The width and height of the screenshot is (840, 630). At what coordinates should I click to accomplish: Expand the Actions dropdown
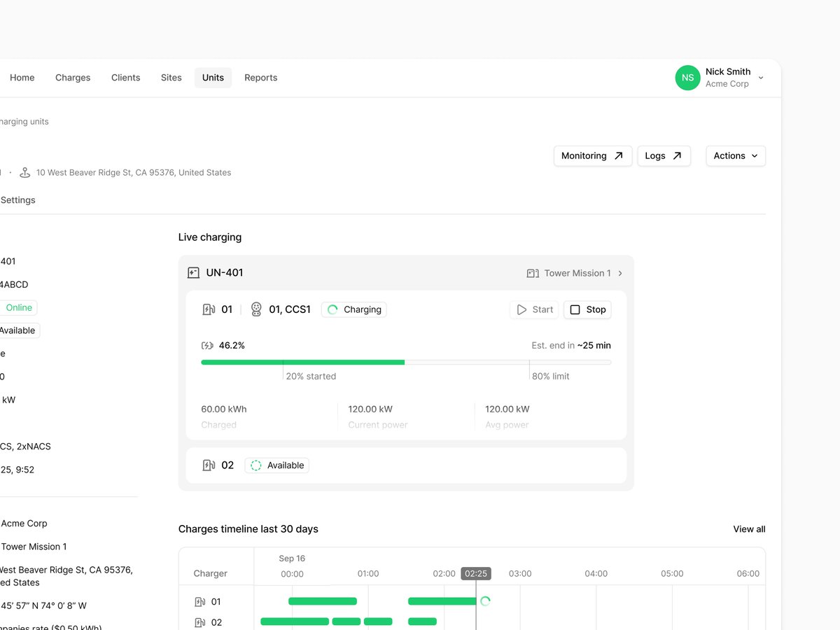[x=736, y=156]
